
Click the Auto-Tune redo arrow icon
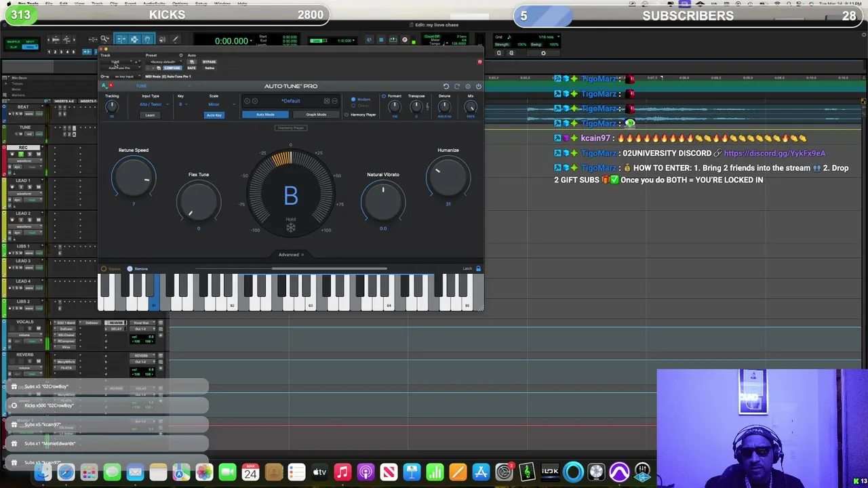[457, 87]
